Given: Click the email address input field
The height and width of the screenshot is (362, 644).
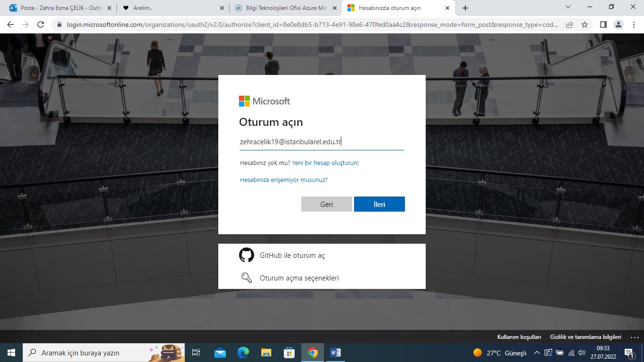Looking at the screenshot, I should click(x=322, y=142).
